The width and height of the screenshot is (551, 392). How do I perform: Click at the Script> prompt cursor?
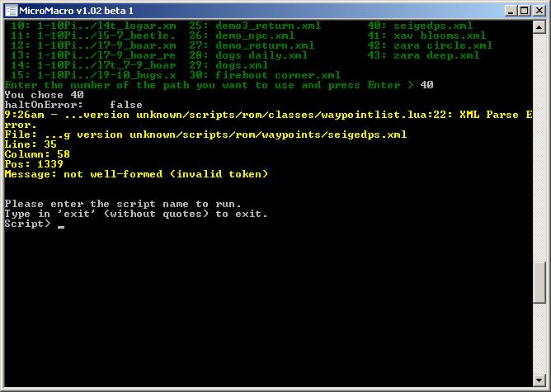pos(61,224)
